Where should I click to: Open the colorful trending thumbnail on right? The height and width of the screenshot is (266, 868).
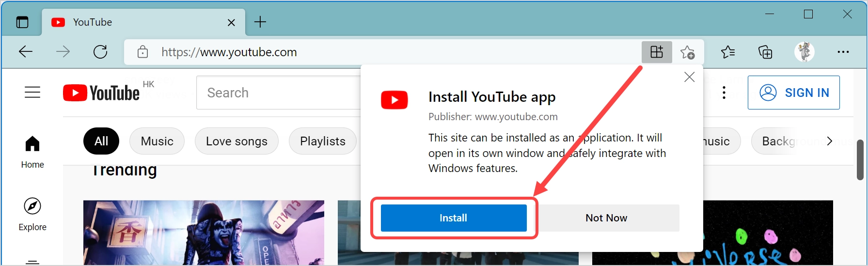point(768,233)
